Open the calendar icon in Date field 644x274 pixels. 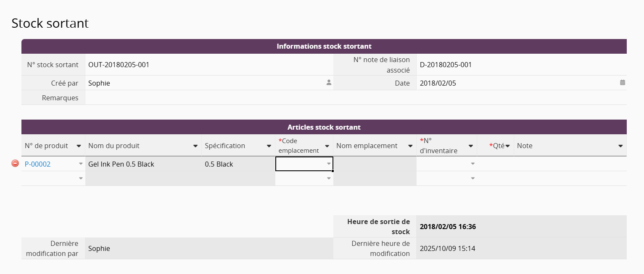pyautogui.click(x=623, y=83)
